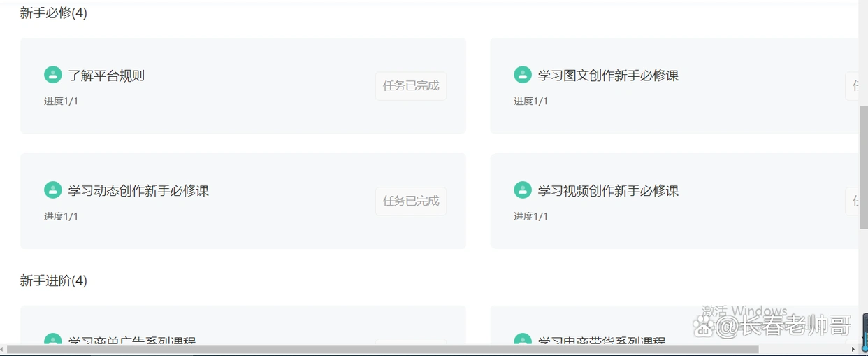Open the 了解平台规则 task title
The height and width of the screenshot is (356, 868).
click(x=106, y=76)
